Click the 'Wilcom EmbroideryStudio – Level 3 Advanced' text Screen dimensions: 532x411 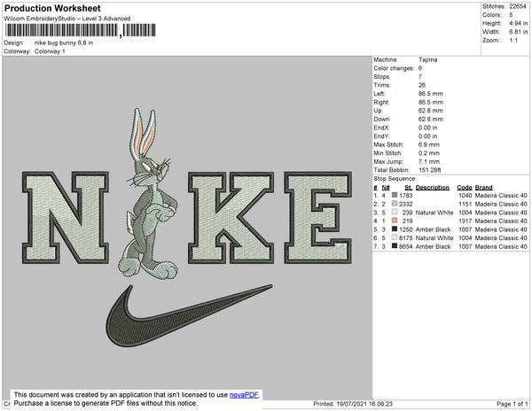click(x=67, y=19)
